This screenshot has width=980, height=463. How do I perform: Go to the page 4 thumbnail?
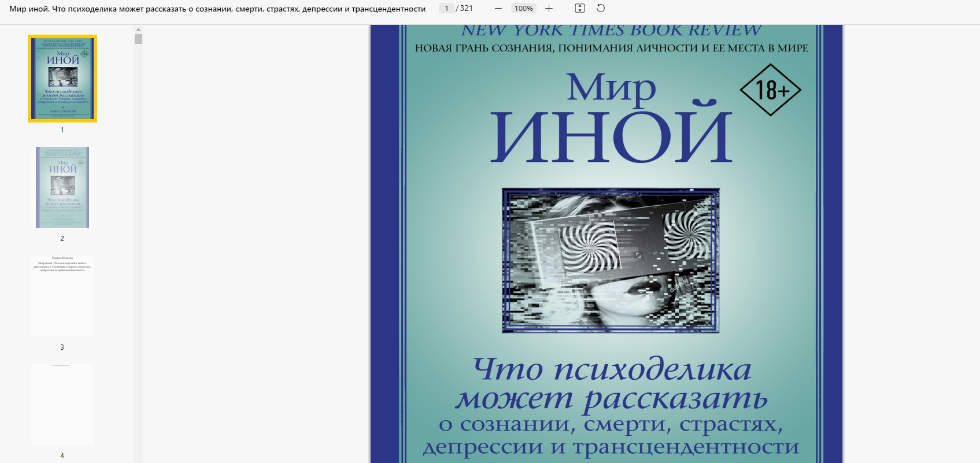point(62,405)
